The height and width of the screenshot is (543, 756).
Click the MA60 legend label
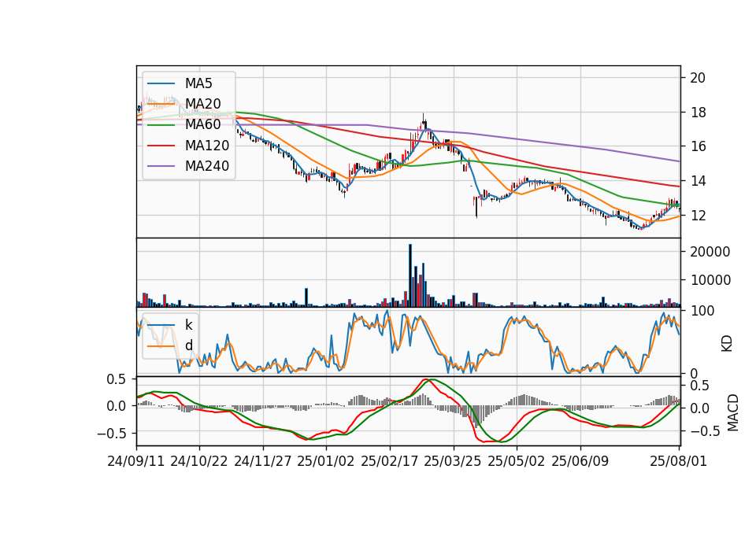click(x=203, y=124)
